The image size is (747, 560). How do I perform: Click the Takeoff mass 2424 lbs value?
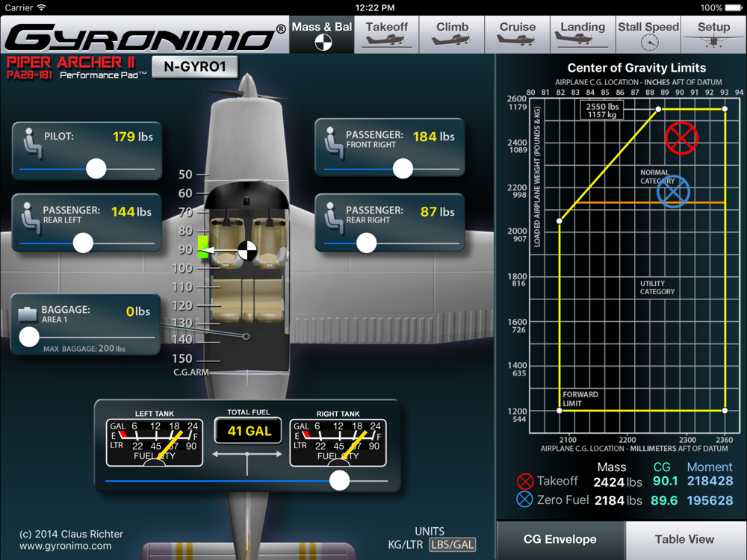coord(618,482)
